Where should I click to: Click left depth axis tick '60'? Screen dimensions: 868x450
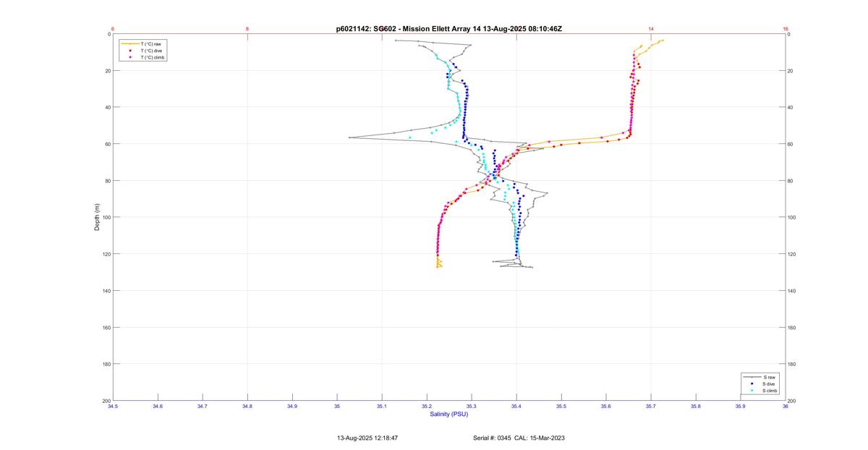108,144
